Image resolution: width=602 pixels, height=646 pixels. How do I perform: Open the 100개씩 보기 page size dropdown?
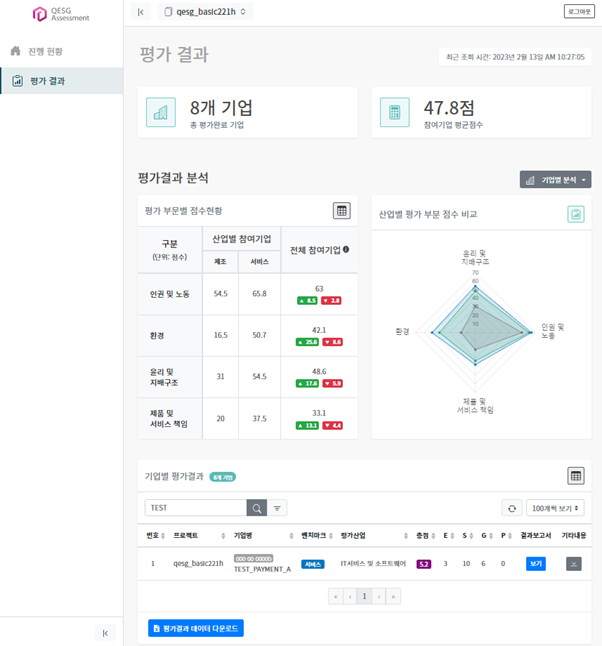pyautogui.click(x=555, y=508)
